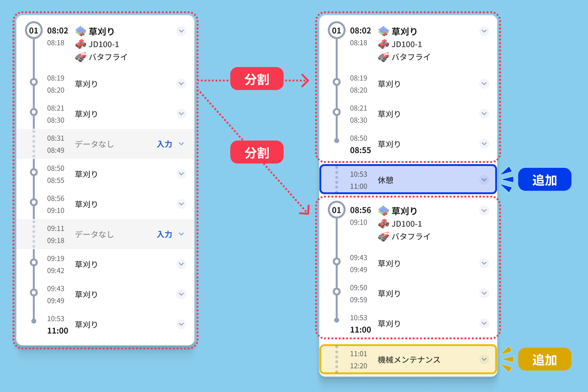
Task: Expand the 08:02 草刈り header in left panel
Action: tap(181, 31)
